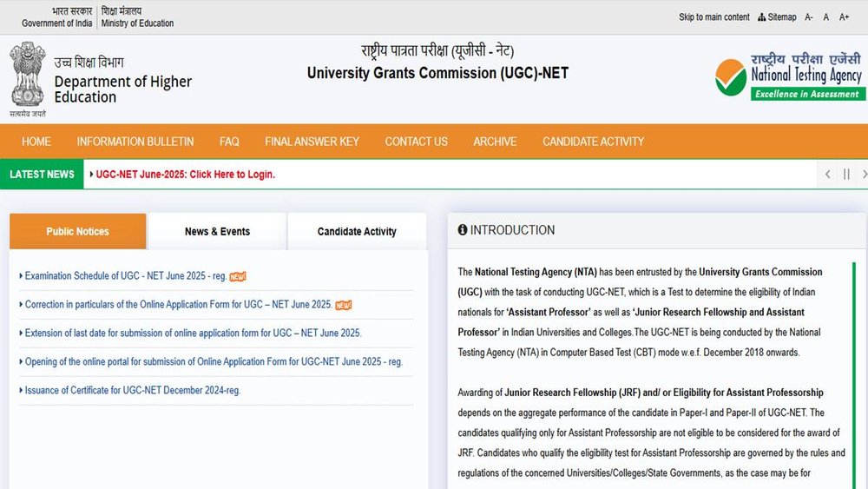The width and height of the screenshot is (868, 489).
Task: Go to the Final Answer Key page
Action: pyautogui.click(x=312, y=142)
